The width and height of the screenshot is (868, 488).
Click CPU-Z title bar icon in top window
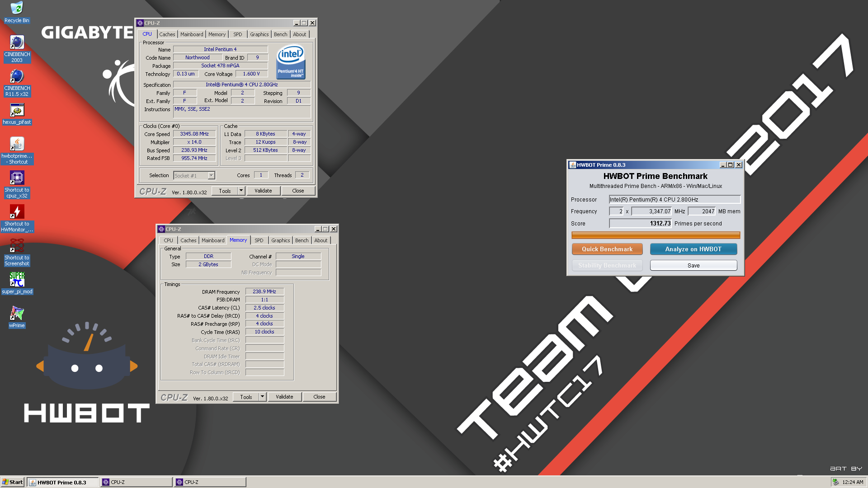tap(140, 23)
